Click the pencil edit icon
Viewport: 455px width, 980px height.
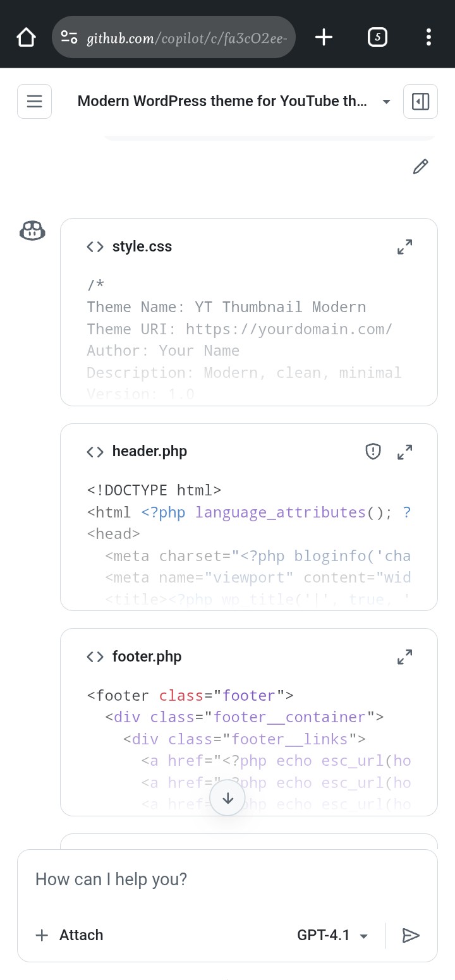tap(420, 166)
